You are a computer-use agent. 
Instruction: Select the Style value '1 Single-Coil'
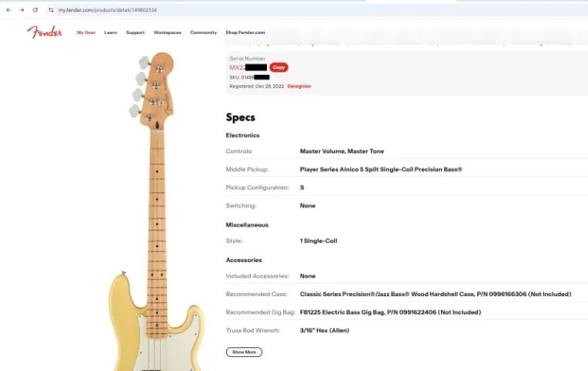[x=319, y=241]
